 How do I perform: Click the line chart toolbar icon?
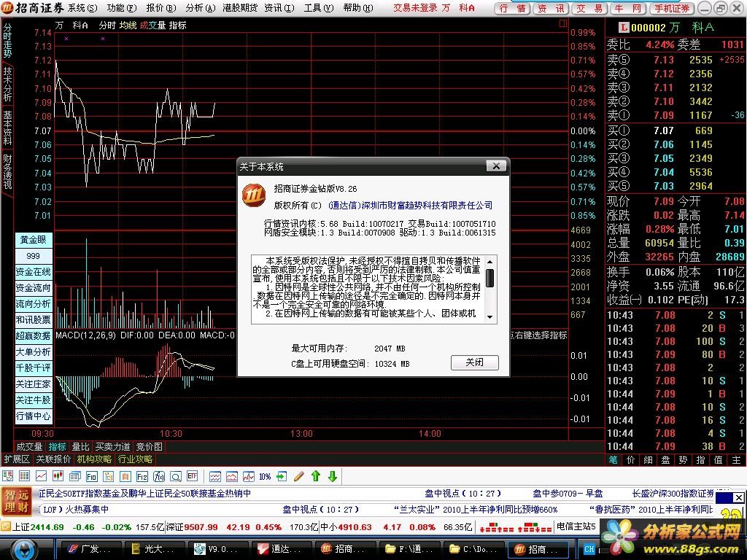tap(41, 475)
